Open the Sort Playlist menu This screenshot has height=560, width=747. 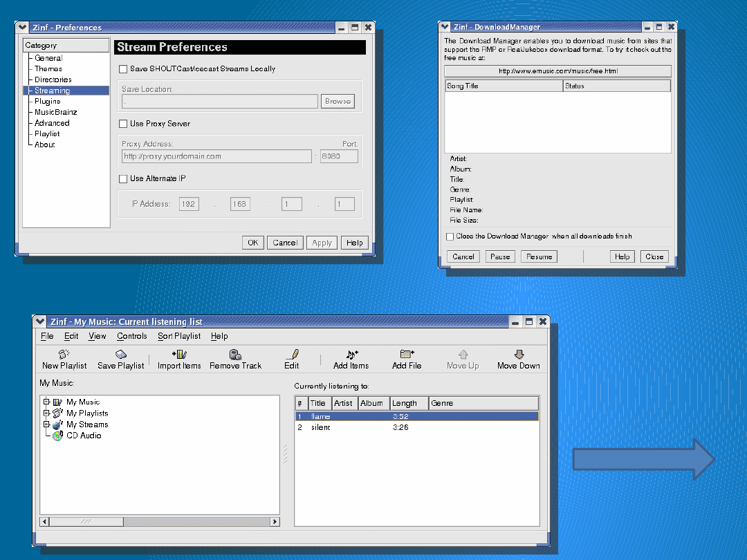[179, 336]
